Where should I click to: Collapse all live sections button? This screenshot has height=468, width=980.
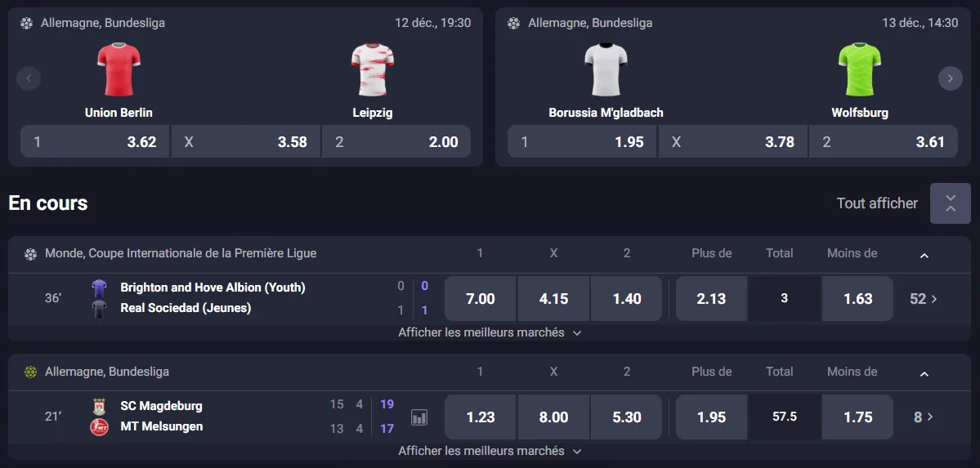(x=950, y=203)
